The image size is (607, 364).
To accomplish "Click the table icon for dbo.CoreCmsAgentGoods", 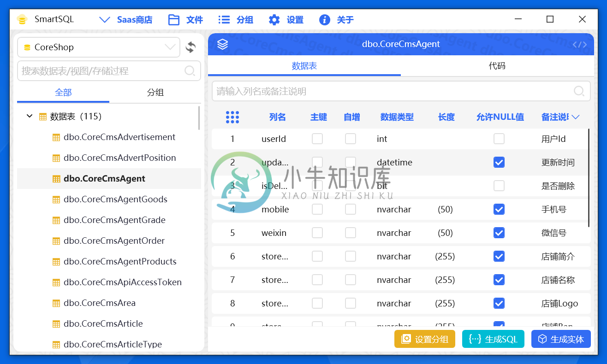I will 56,200.
